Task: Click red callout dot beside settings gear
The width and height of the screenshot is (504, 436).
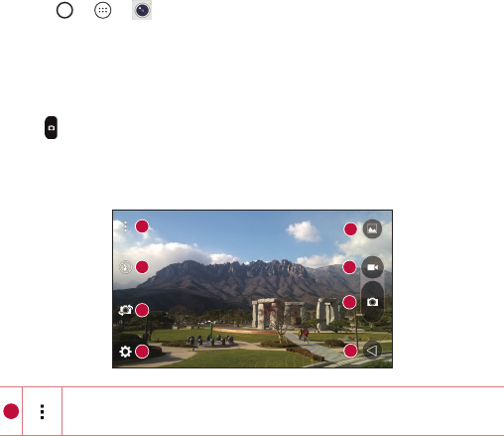Action: 142,352
